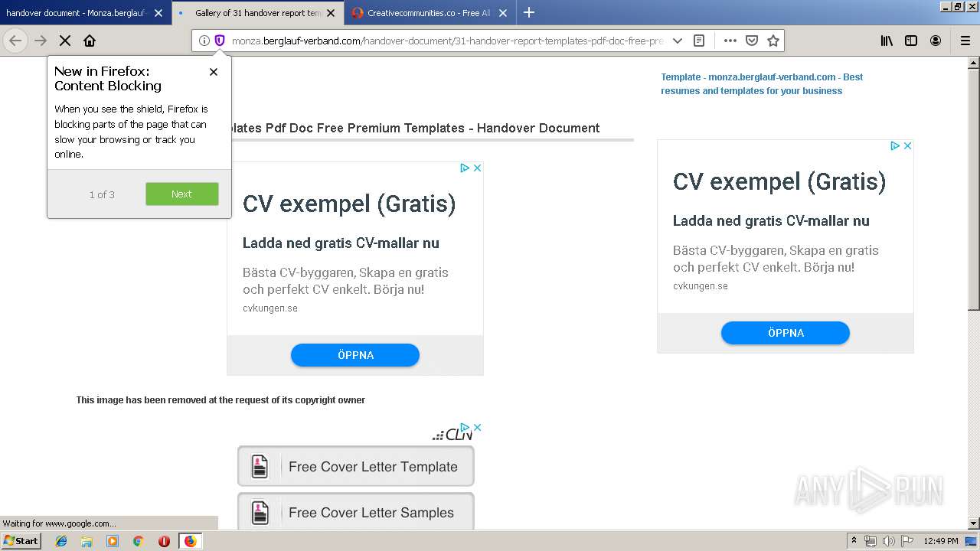
Task: Close the cover letter ad block
Action: click(x=477, y=428)
